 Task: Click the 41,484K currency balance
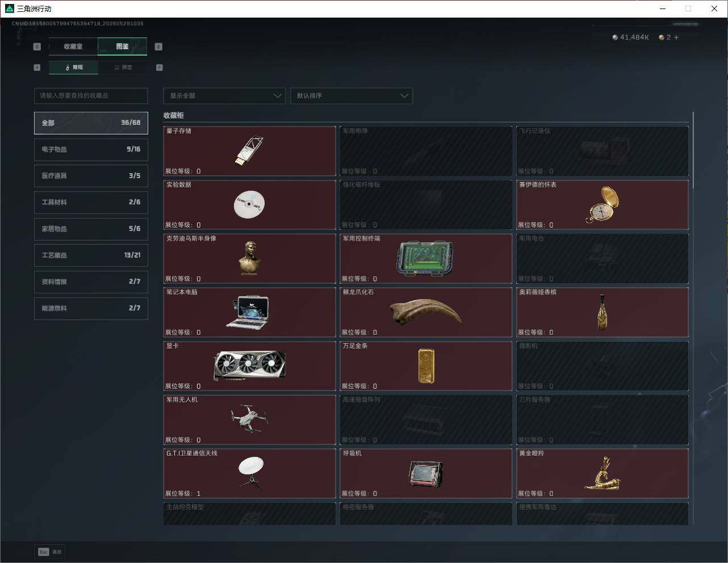pos(630,37)
